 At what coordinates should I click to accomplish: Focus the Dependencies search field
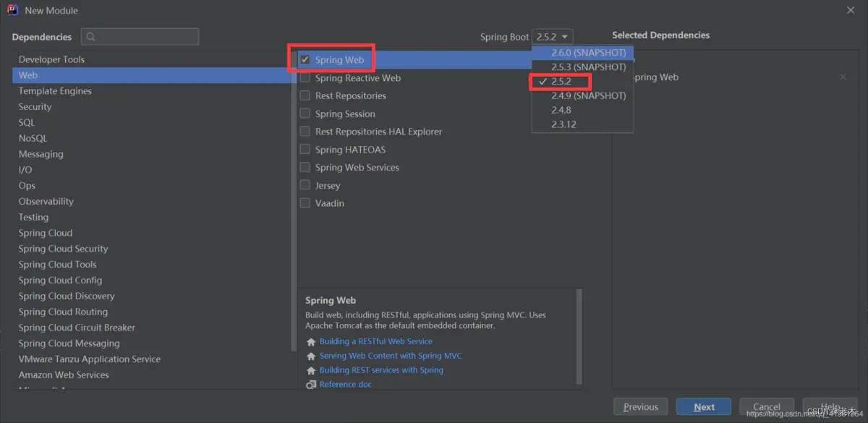pos(140,37)
